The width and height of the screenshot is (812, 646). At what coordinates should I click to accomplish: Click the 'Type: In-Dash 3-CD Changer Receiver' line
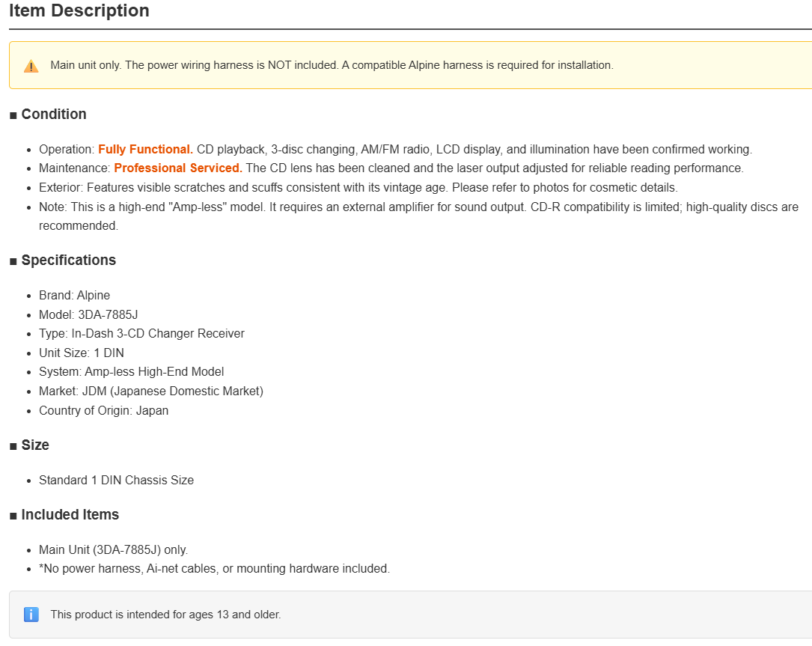[x=142, y=334]
